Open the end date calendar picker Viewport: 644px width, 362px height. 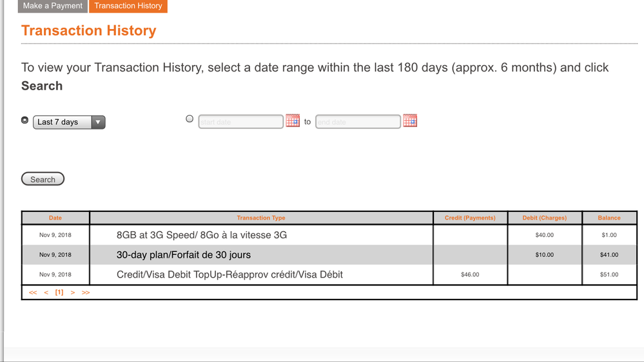click(x=410, y=120)
